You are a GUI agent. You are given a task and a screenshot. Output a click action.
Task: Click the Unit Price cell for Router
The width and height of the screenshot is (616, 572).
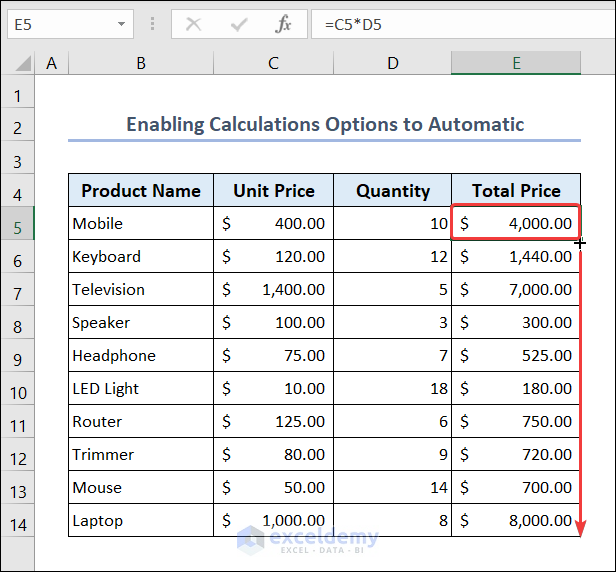pyautogui.click(x=273, y=422)
